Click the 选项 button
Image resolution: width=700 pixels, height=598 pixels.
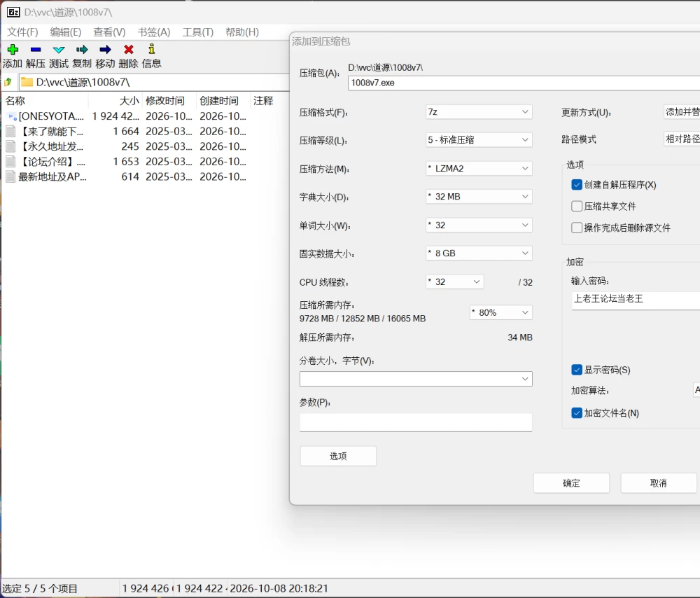point(338,456)
